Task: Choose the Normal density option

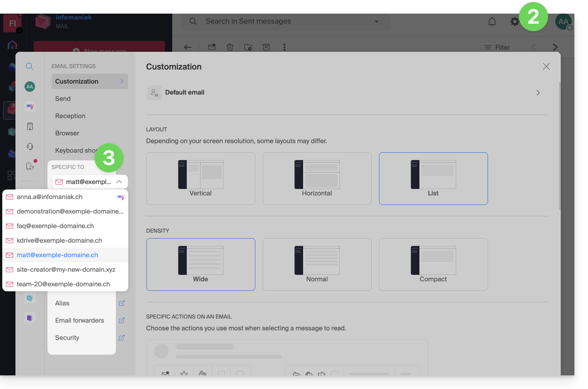Action: tap(317, 264)
